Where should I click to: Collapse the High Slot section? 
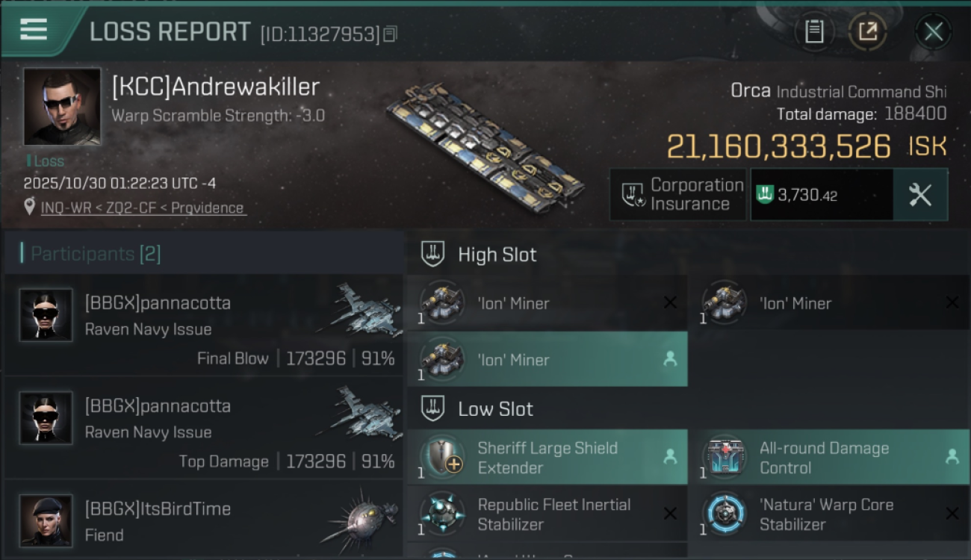(x=497, y=255)
